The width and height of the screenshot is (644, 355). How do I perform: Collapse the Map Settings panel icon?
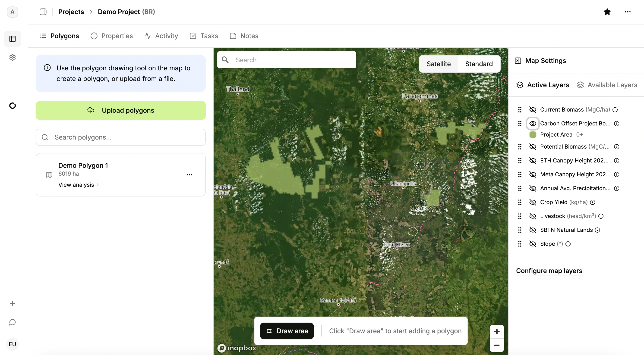pos(518,61)
